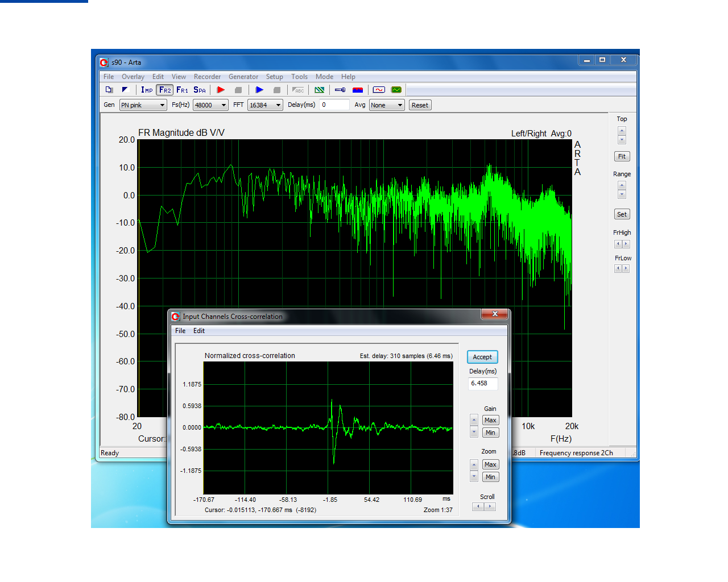The height and width of the screenshot is (582, 728).
Task: Start the generator with the blue play arrow
Action: pyautogui.click(x=260, y=90)
